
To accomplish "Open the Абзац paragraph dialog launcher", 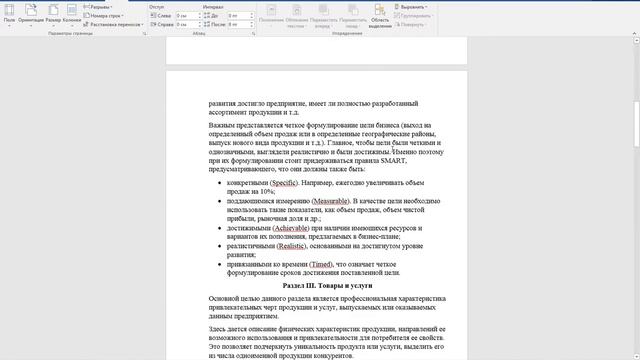I will pos(253,34).
